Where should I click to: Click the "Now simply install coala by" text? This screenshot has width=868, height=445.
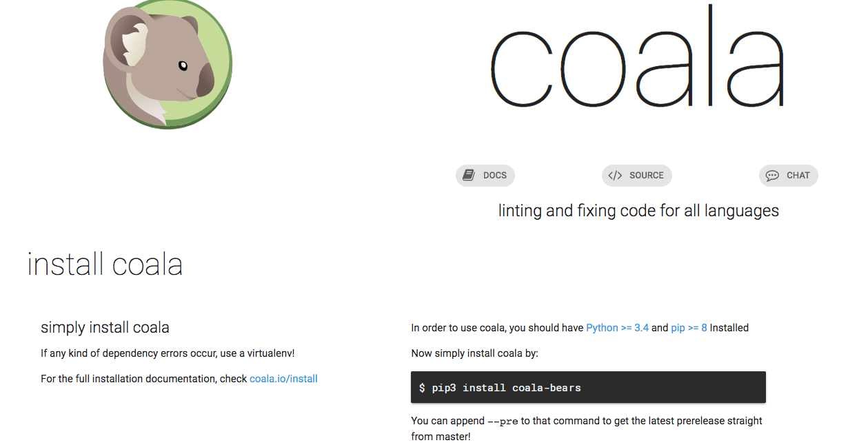click(474, 353)
